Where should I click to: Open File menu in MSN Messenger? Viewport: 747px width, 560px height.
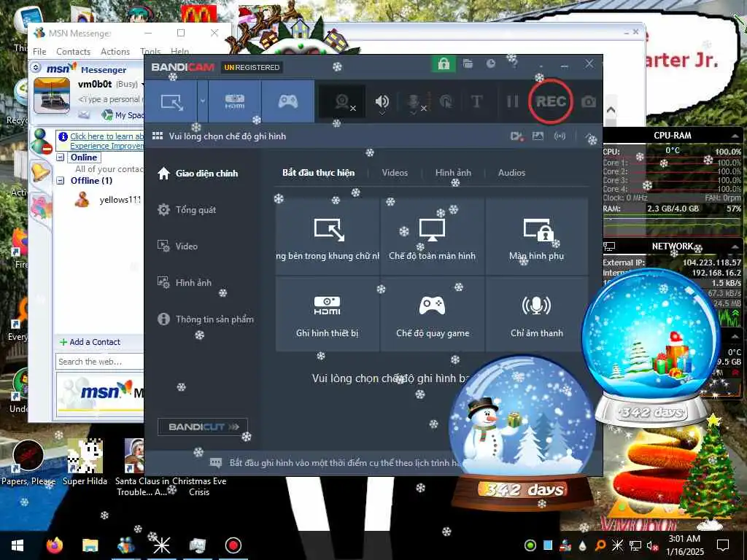[x=39, y=52]
